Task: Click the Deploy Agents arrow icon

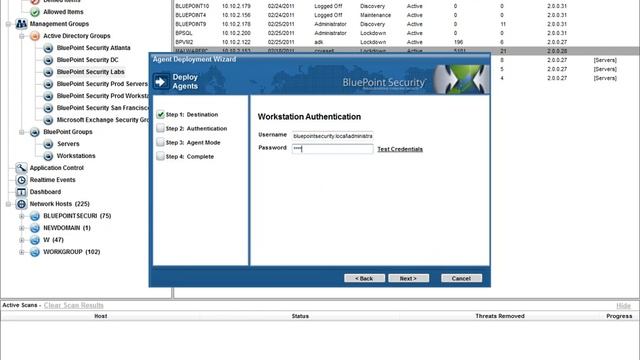Action: [x=161, y=82]
